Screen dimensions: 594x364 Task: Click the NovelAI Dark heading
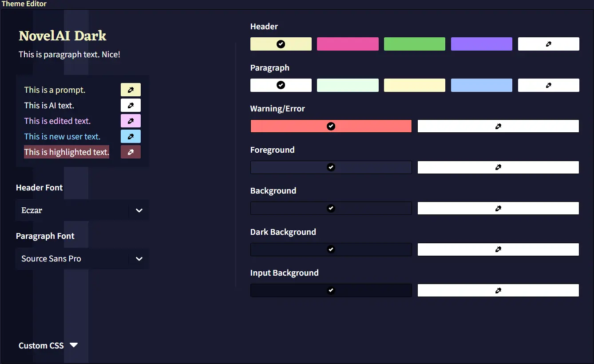pos(62,36)
